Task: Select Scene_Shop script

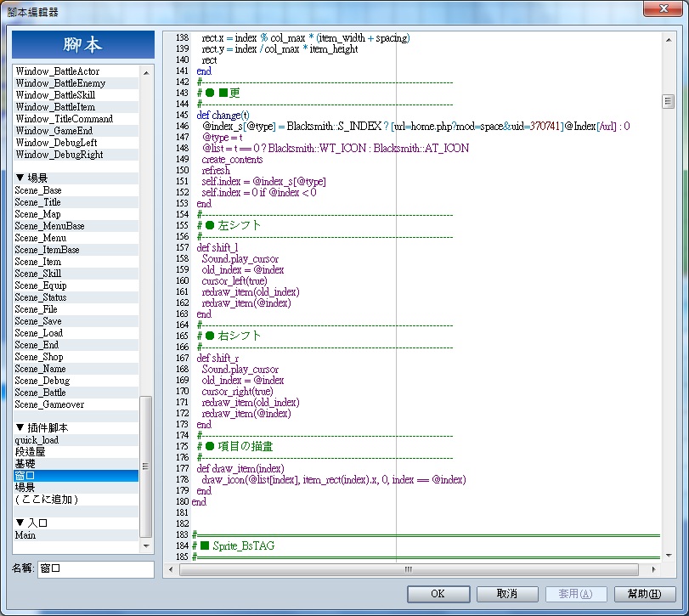Action: (76, 357)
